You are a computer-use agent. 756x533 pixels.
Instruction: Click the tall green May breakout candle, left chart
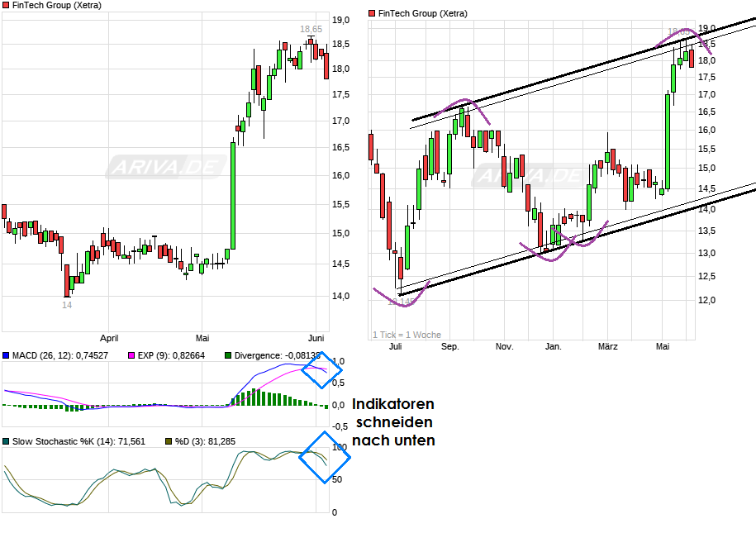coord(233,195)
